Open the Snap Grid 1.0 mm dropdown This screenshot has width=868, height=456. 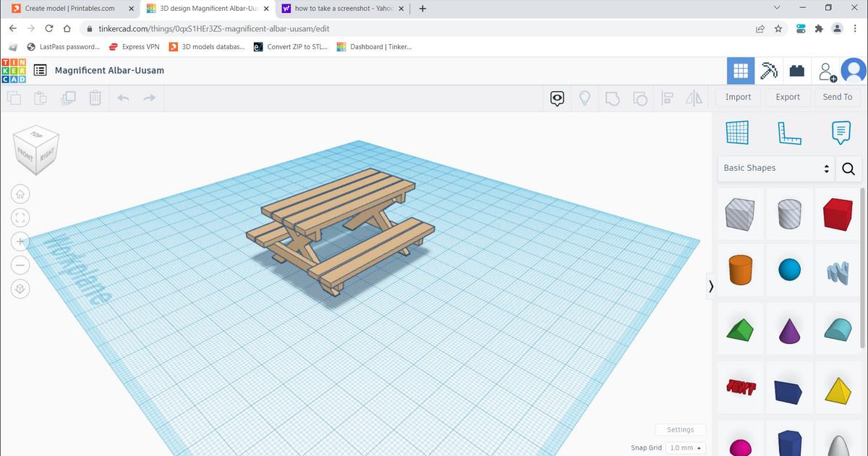685,447
